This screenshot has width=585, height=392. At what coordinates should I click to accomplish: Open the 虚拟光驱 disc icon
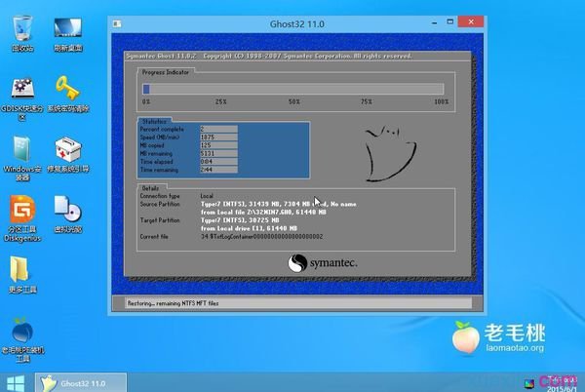point(68,215)
